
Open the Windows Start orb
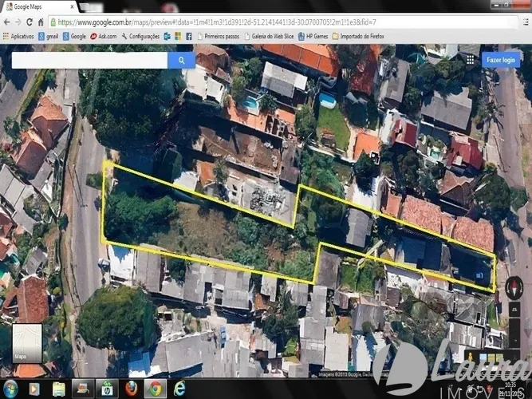click(x=10, y=389)
